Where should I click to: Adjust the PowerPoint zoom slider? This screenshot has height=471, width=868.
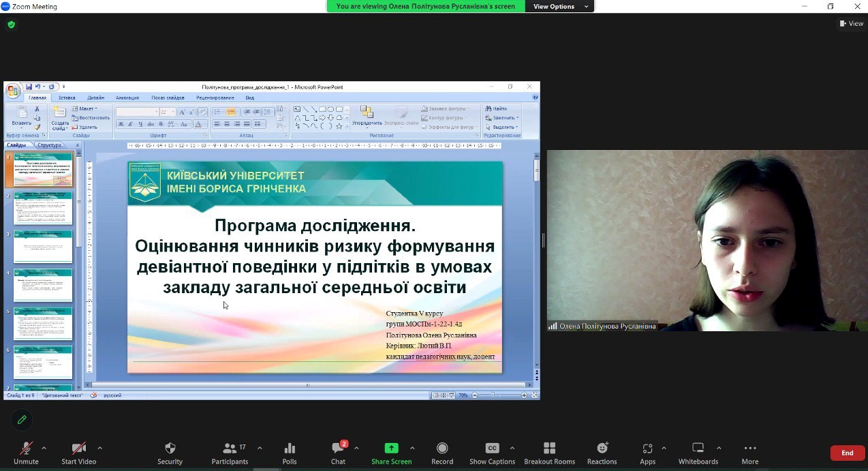click(493, 395)
